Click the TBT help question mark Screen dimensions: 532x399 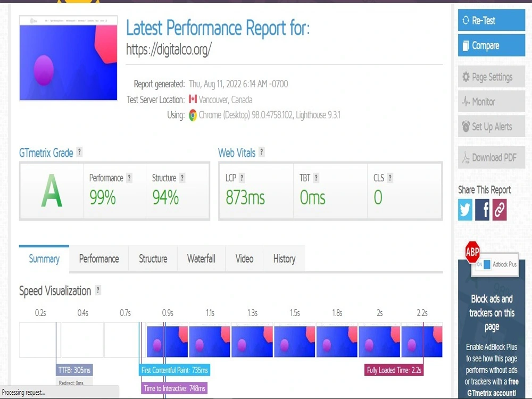[317, 178]
